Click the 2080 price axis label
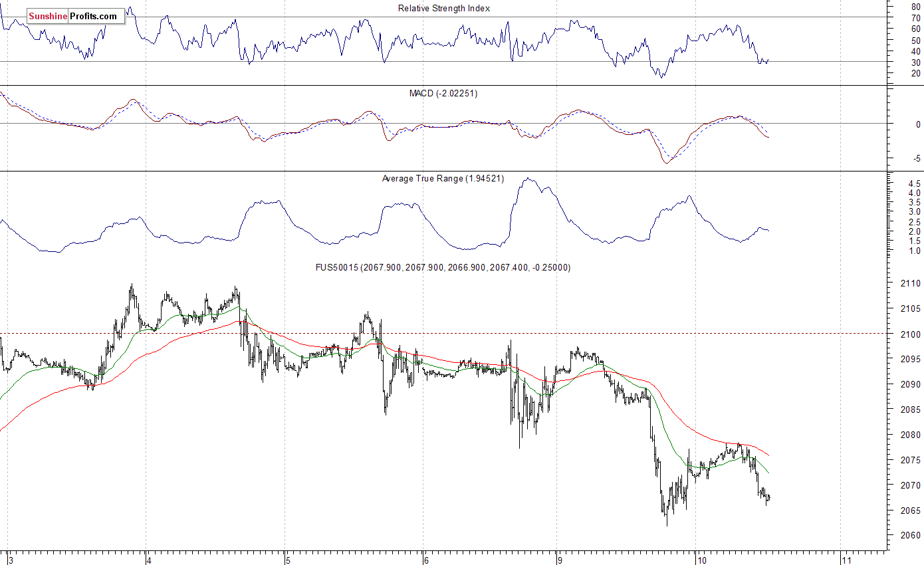Viewport: 924px width, 565px height. [x=911, y=435]
